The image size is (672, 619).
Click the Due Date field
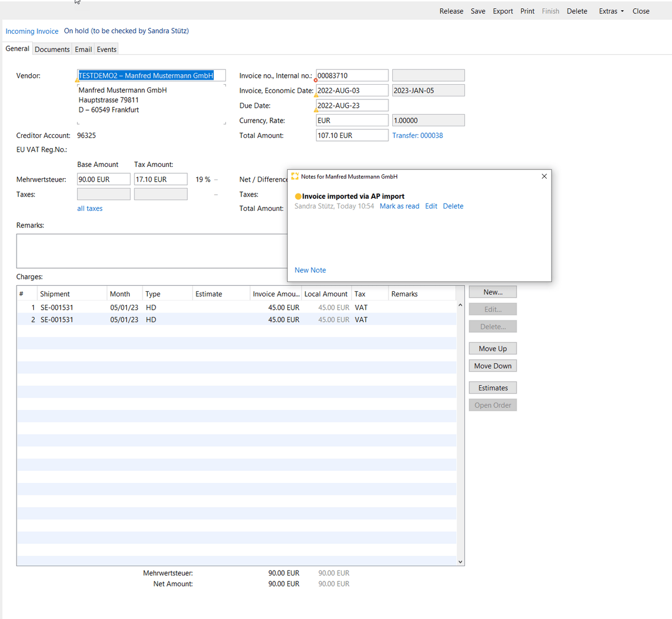[x=352, y=105]
